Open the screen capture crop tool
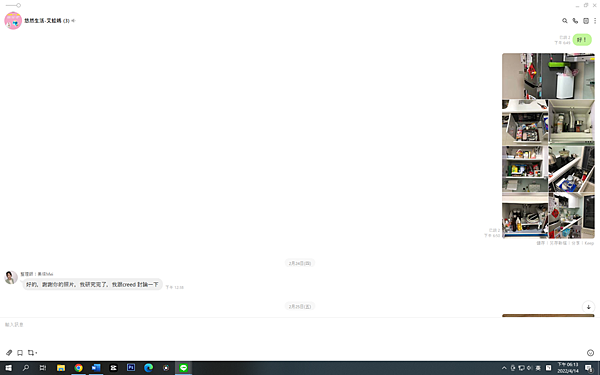The image size is (600, 375). pos(31,352)
